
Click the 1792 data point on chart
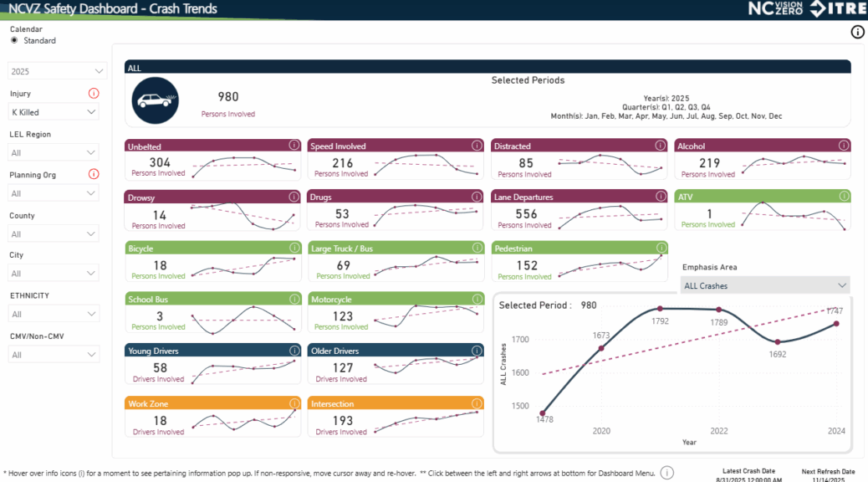tap(660, 309)
